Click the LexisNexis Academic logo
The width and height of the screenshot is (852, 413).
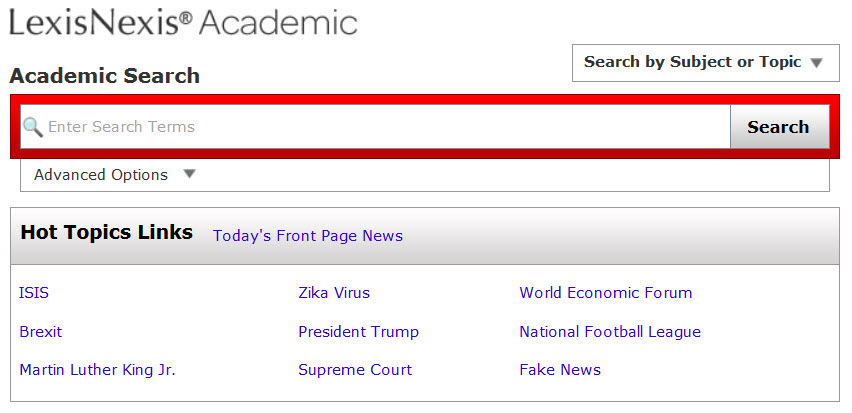coord(183,23)
